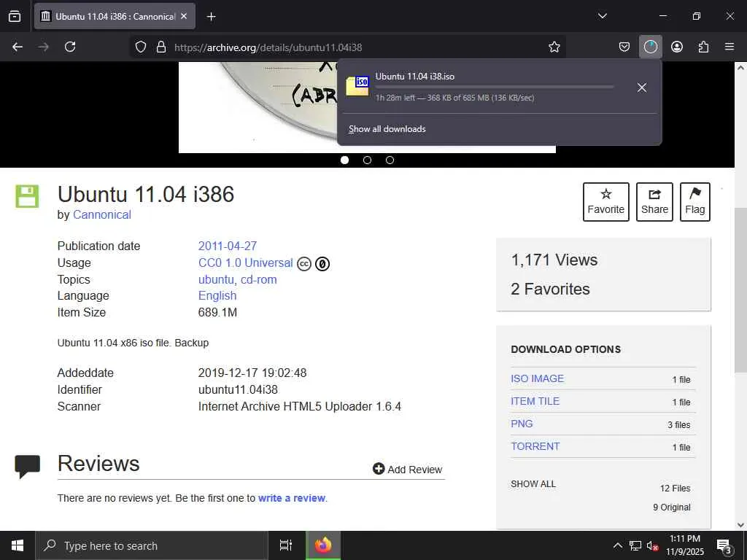Open the English language link
This screenshot has width=747, height=560.
217,296
